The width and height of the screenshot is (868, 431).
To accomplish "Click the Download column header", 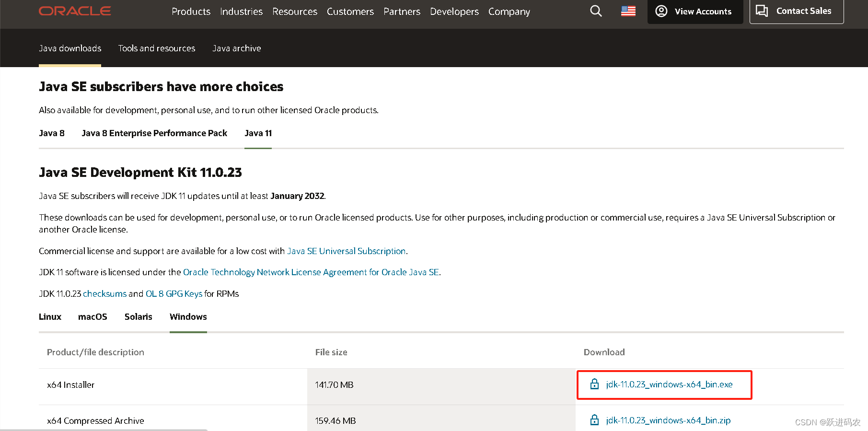I will tap(604, 352).
